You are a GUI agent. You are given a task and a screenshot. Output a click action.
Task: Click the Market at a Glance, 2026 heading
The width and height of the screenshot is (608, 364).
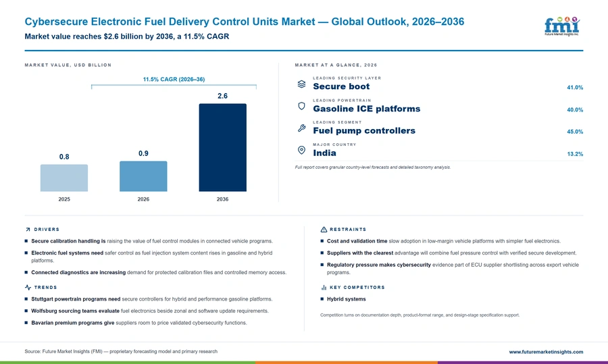336,65
